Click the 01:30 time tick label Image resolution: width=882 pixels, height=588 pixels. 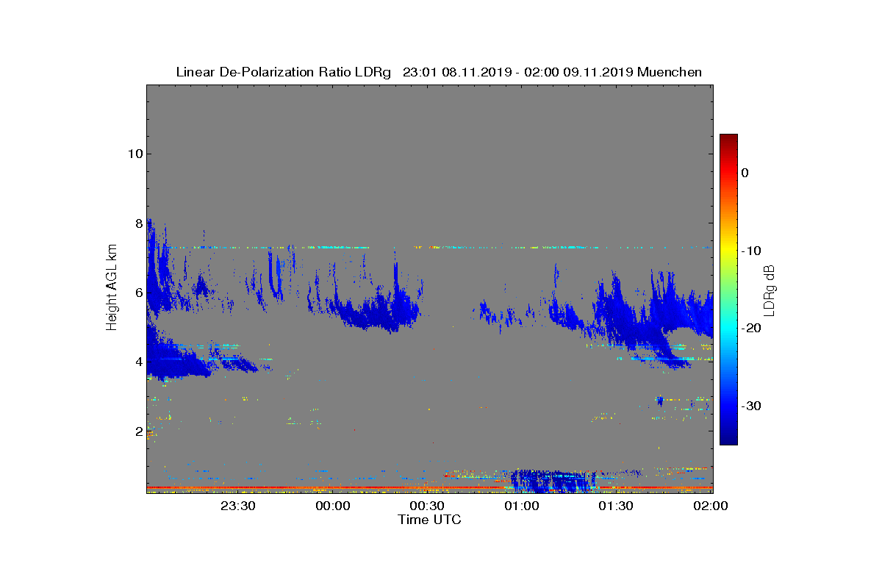click(616, 506)
